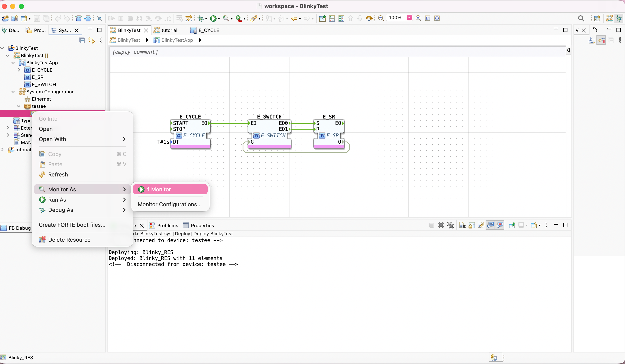Toggle the palette flyout arrow at canvas edge
The height and width of the screenshot is (364, 625).
tap(569, 50)
